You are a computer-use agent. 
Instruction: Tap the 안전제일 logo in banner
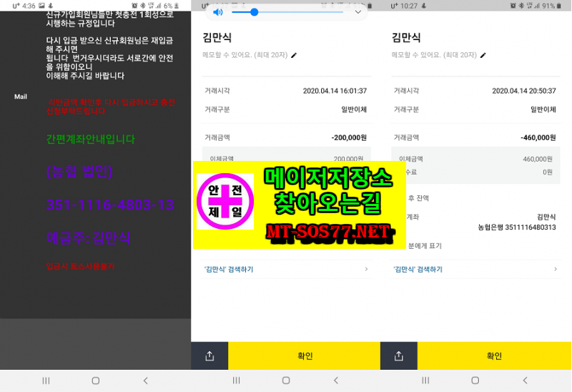click(x=225, y=202)
